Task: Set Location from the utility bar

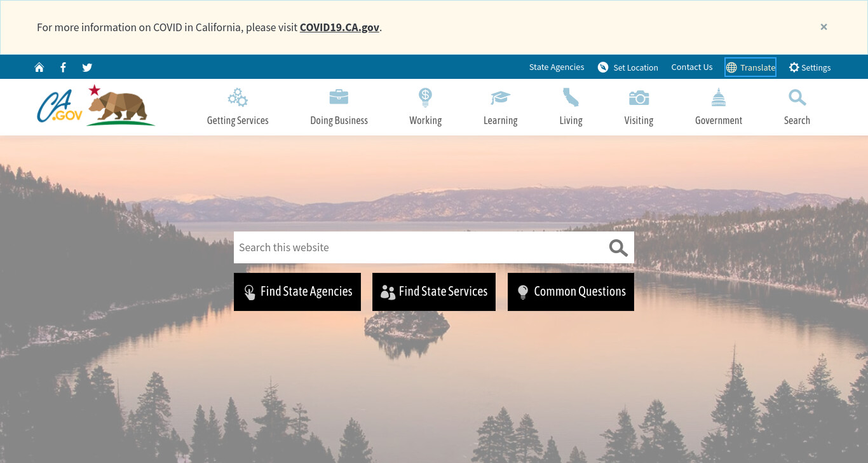Action: (x=628, y=67)
